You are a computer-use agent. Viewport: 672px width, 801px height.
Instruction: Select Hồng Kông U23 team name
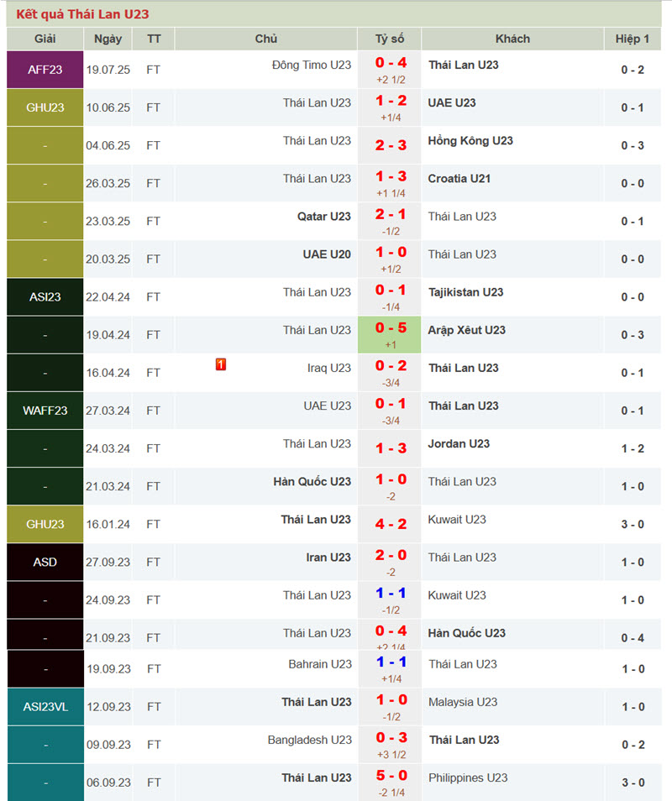[470, 140]
